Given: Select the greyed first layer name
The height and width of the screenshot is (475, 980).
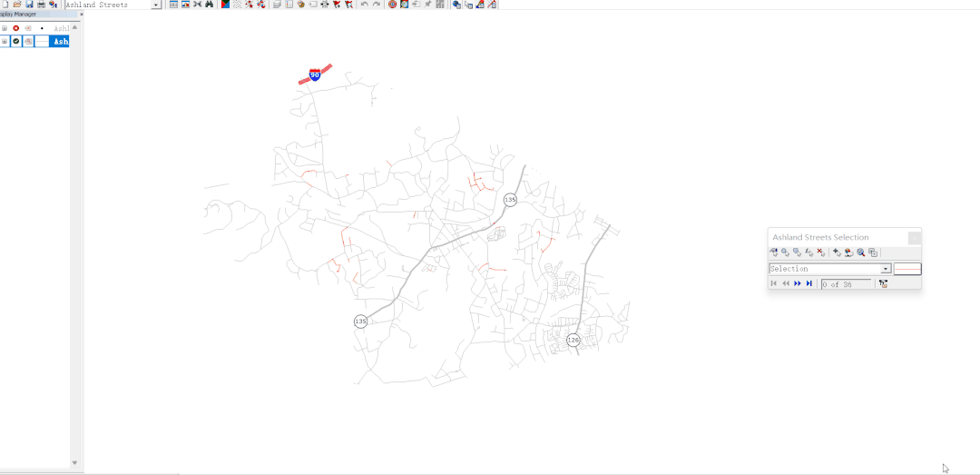Looking at the screenshot, I should tap(61, 28).
